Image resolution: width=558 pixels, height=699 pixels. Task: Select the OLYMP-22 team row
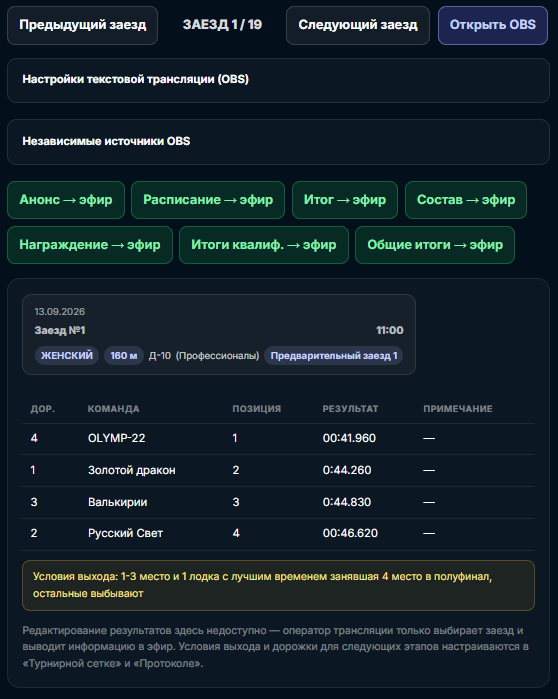(278, 439)
